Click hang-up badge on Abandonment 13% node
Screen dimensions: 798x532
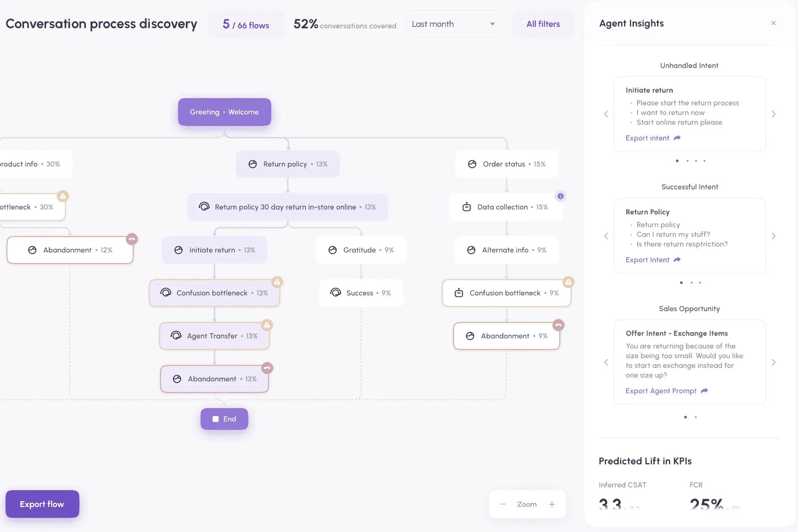[x=267, y=368]
